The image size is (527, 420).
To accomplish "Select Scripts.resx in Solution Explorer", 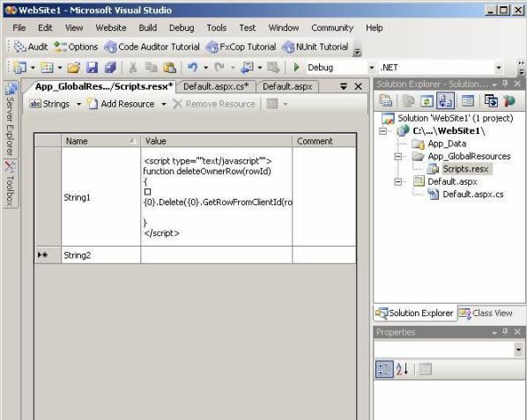I will [465, 169].
